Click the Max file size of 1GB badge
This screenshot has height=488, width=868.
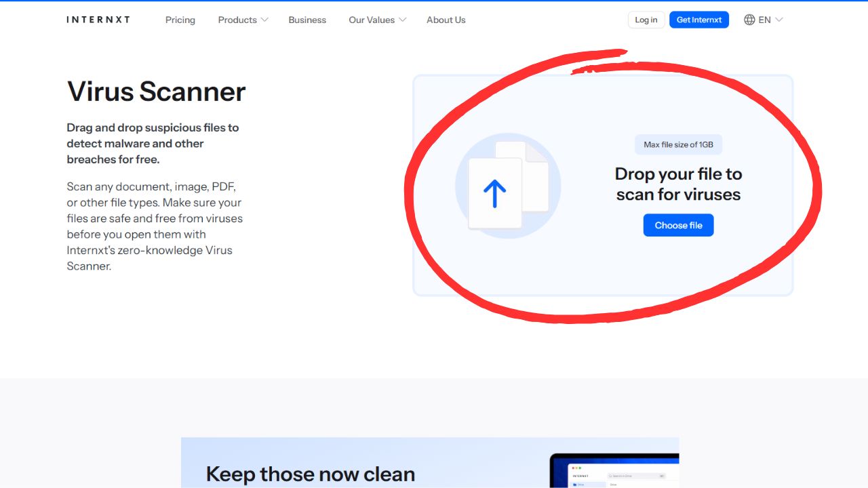pyautogui.click(x=678, y=144)
